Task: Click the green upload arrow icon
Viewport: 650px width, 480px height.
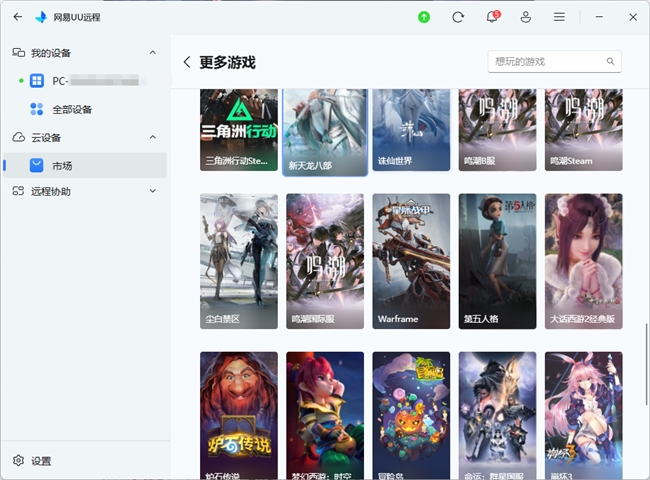Action: tap(424, 17)
